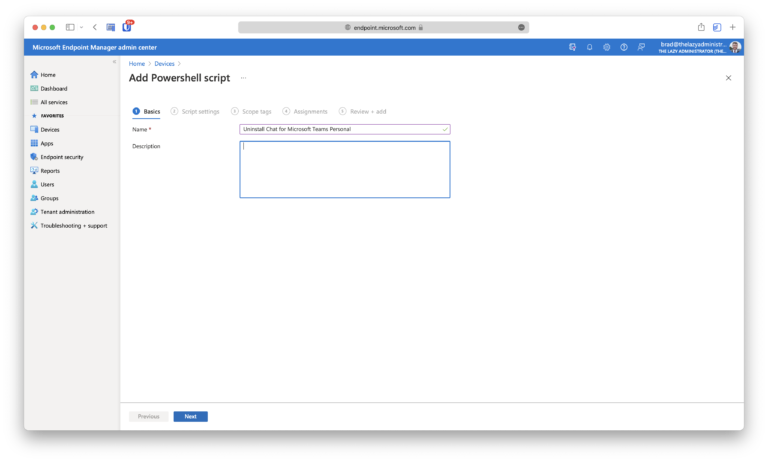Open the feedback icon in header
Image resolution: width=768 pixels, height=462 pixels.
[x=641, y=47]
